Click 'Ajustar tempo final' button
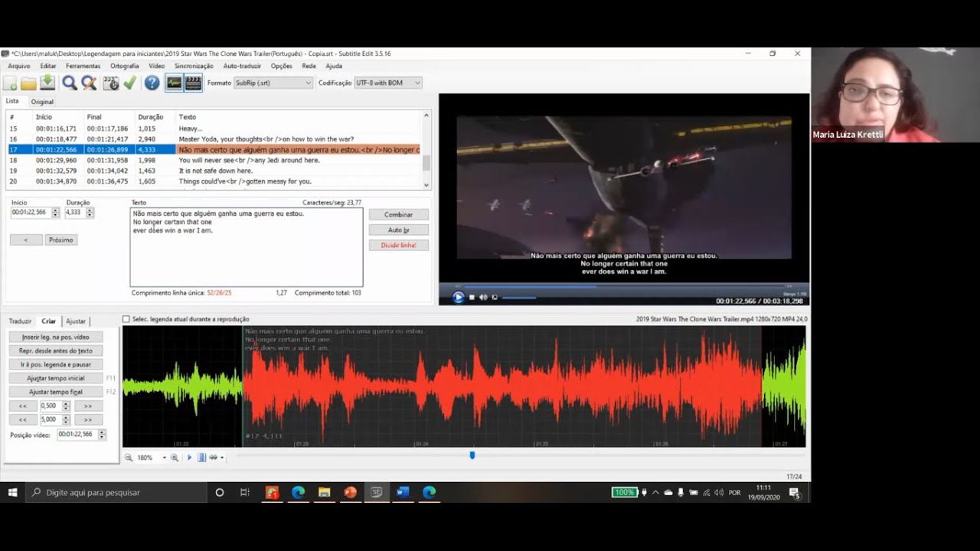This screenshot has width=980, height=551. 56,392
